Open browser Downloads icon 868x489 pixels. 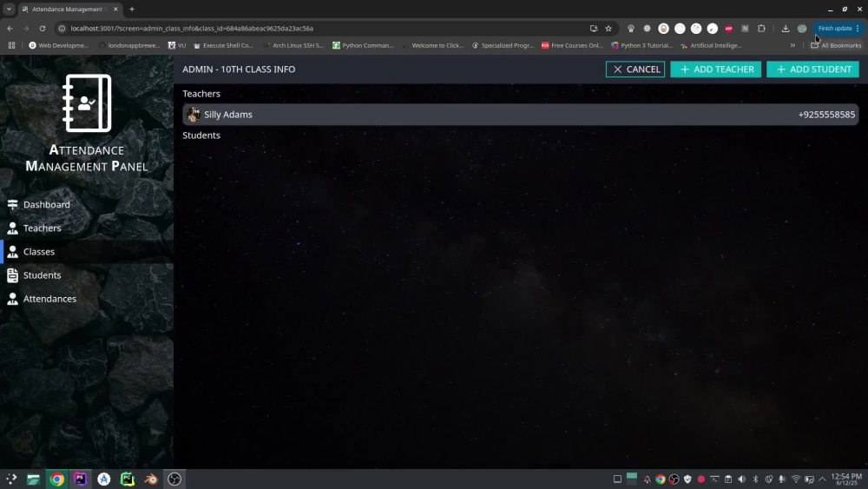pos(785,29)
